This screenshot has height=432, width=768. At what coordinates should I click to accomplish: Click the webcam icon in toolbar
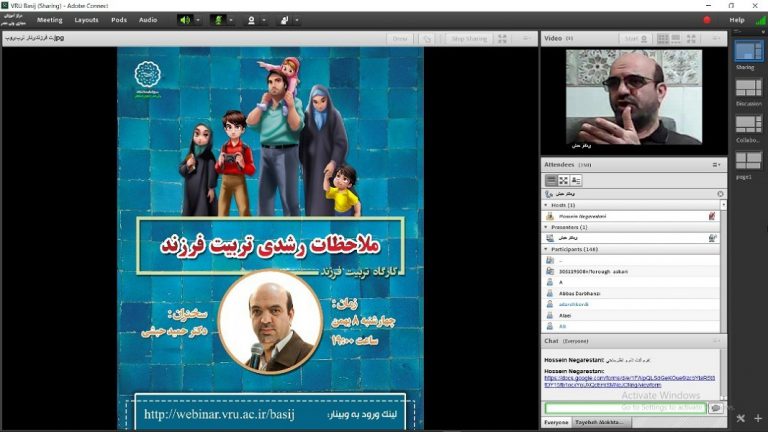(x=251, y=20)
